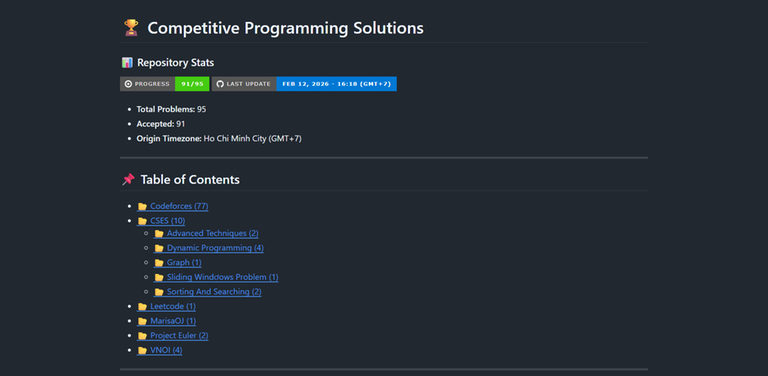Click the trophy icon in title
Viewport: 768px width, 376px height.
(x=131, y=28)
